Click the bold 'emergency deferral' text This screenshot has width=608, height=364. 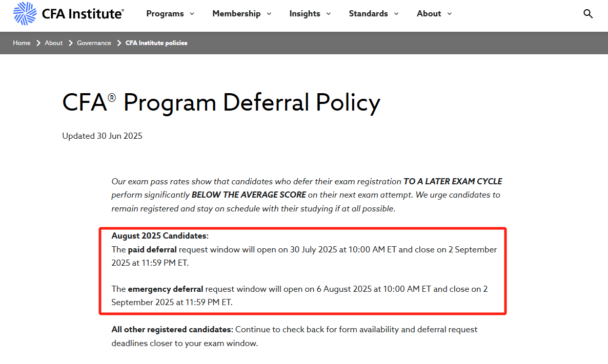(166, 289)
